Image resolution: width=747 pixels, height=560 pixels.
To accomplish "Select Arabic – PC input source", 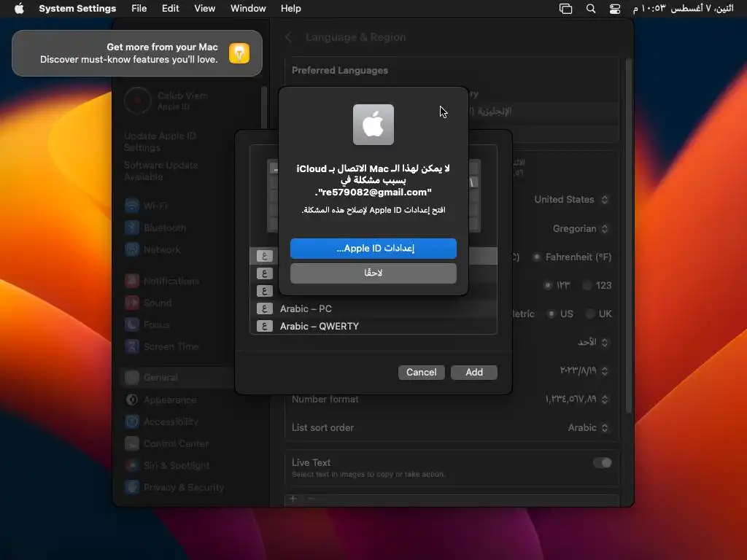I will 373,308.
